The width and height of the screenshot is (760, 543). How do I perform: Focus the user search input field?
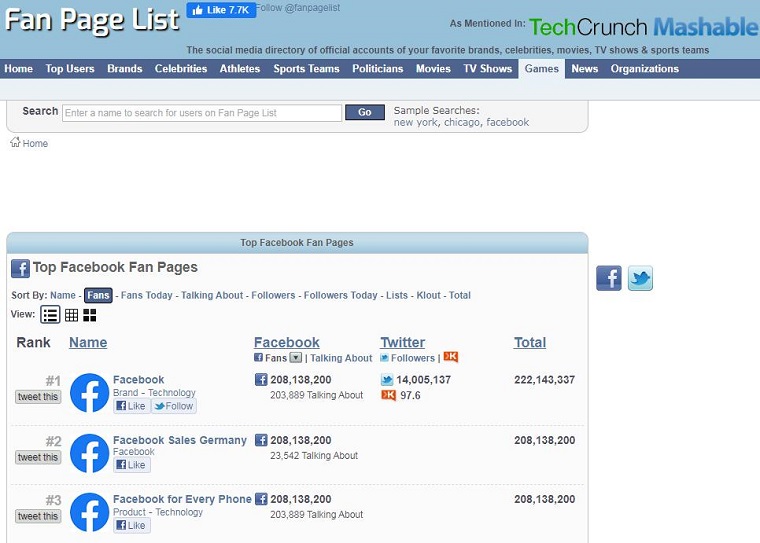point(202,113)
